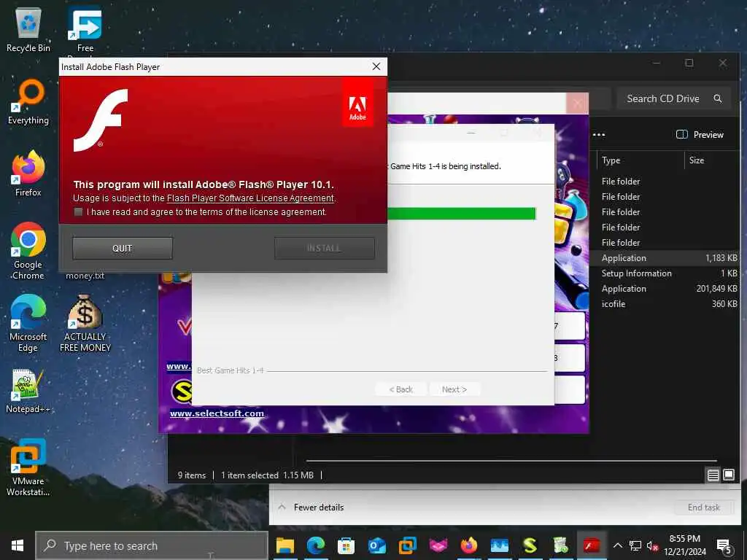Image resolution: width=747 pixels, height=560 pixels.
Task: Click the Back button in game installer
Action: 400,389
